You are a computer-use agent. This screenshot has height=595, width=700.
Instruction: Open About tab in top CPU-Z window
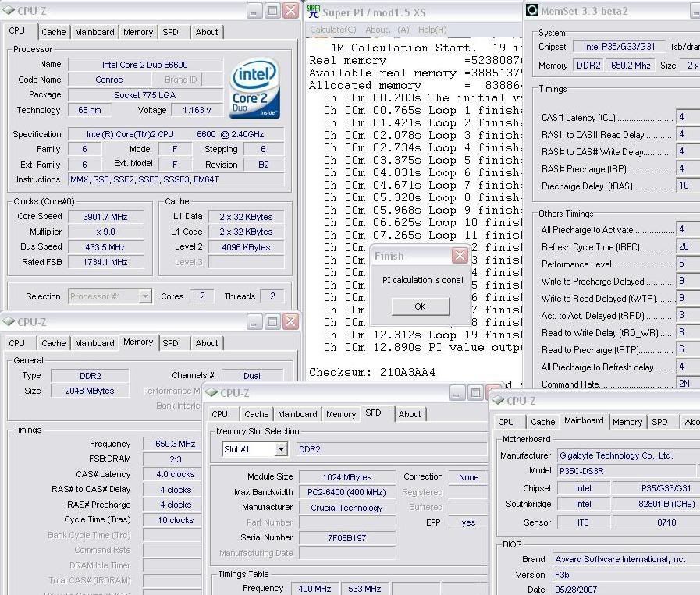click(x=207, y=32)
